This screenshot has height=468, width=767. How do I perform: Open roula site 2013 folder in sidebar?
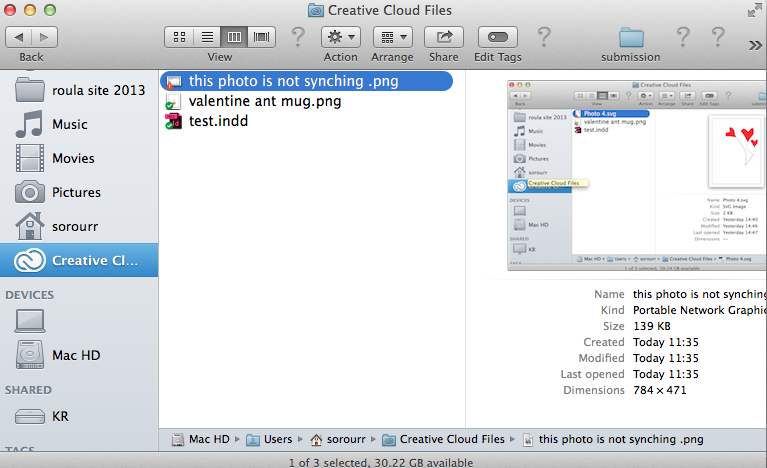(x=79, y=90)
